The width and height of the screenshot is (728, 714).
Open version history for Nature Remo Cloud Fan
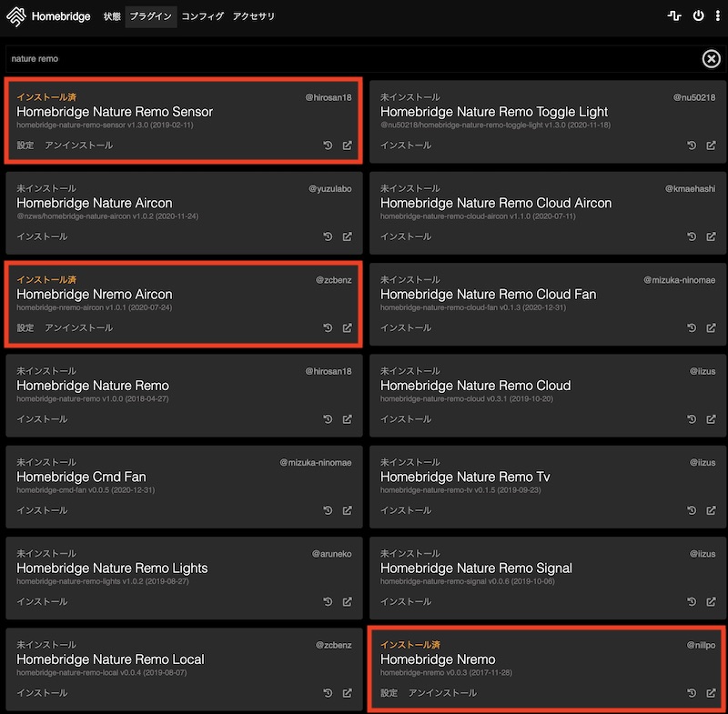pos(692,328)
